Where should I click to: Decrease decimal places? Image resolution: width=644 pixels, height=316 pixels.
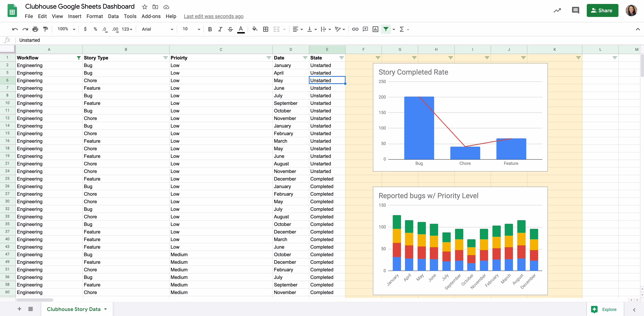click(x=105, y=30)
